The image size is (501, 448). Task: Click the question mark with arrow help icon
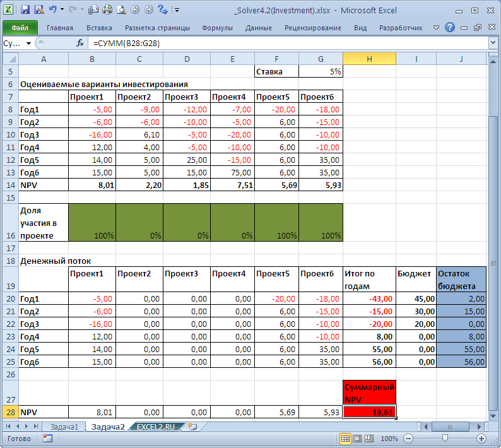tap(163, 10)
